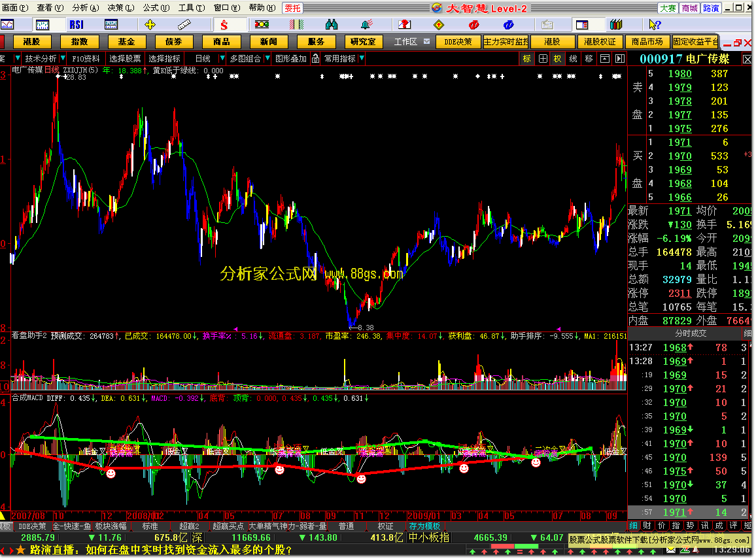This screenshot has width=756, height=559.
Task: Click the 图形叠加 toolbar item
Action: [291, 58]
